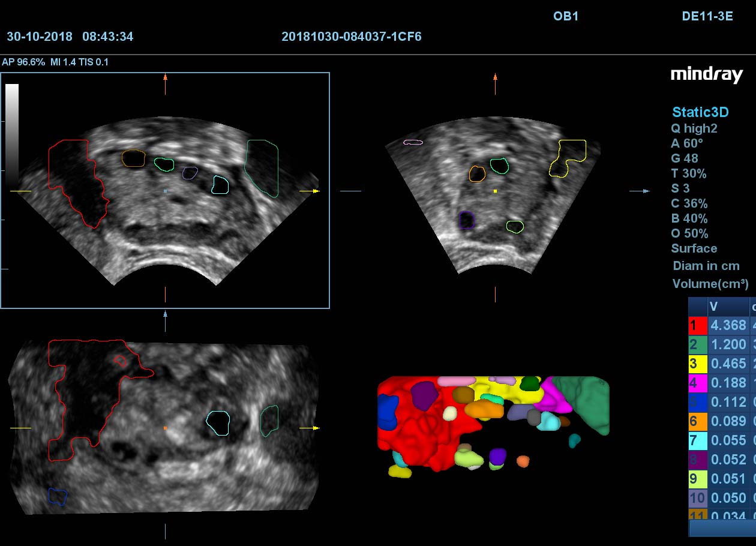Click the Surface render mode label
Image resolution: width=756 pixels, height=546 pixels.
694,248
